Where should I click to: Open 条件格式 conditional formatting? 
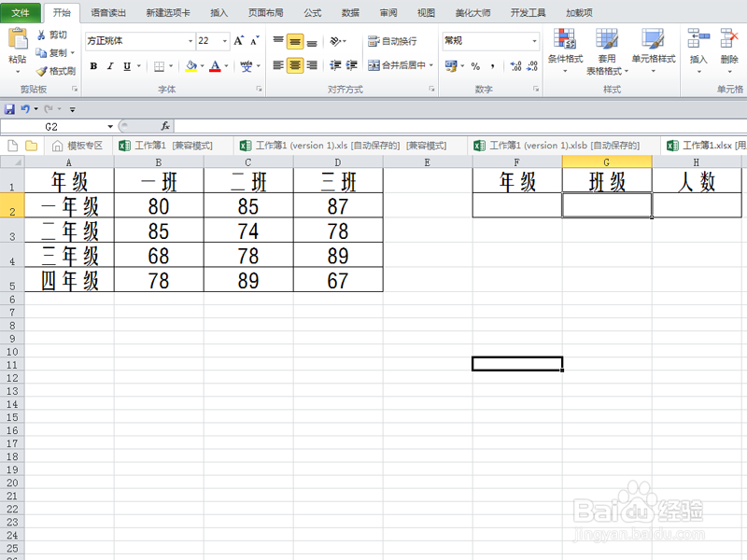click(x=565, y=50)
